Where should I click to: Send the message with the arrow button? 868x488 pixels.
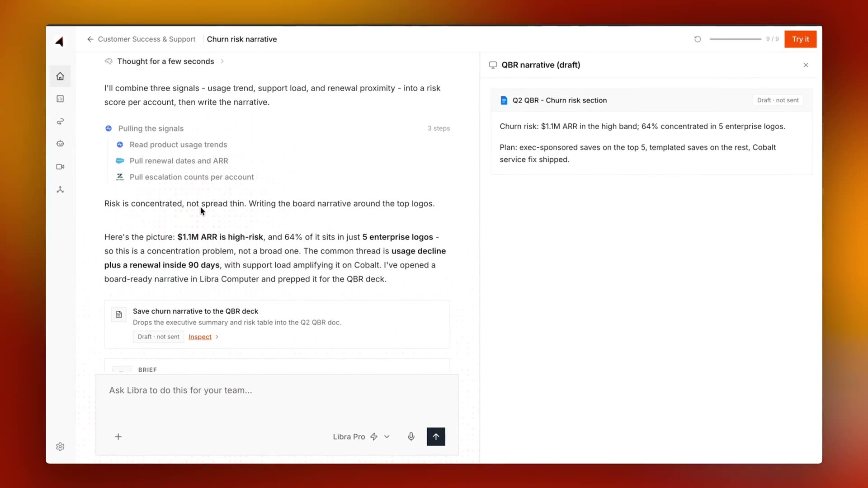436,436
